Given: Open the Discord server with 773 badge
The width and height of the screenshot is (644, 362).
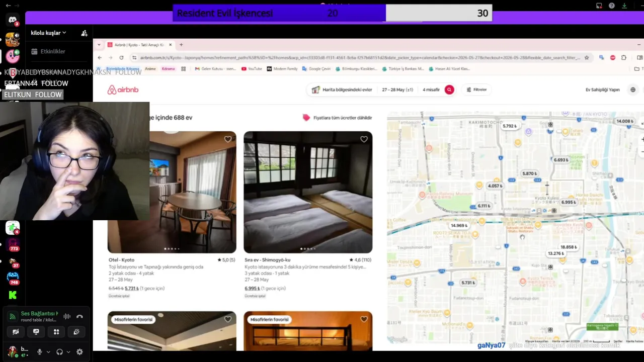Looking at the screenshot, I should (x=13, y=245).
